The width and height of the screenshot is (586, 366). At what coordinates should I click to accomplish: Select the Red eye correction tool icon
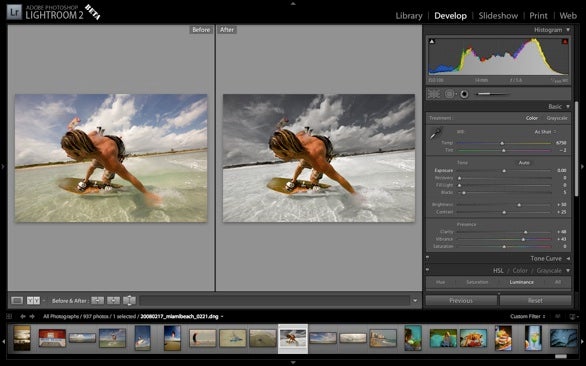pyautogui.click(x=464, y=94)
